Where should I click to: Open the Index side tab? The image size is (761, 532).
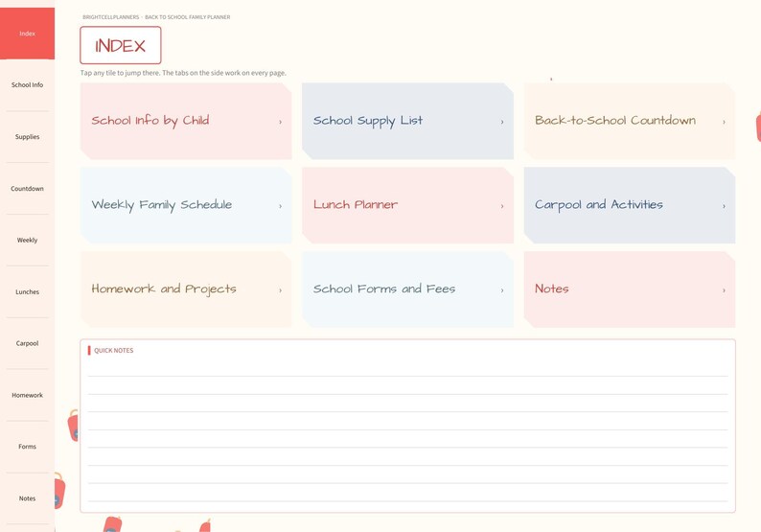(27, 34)
